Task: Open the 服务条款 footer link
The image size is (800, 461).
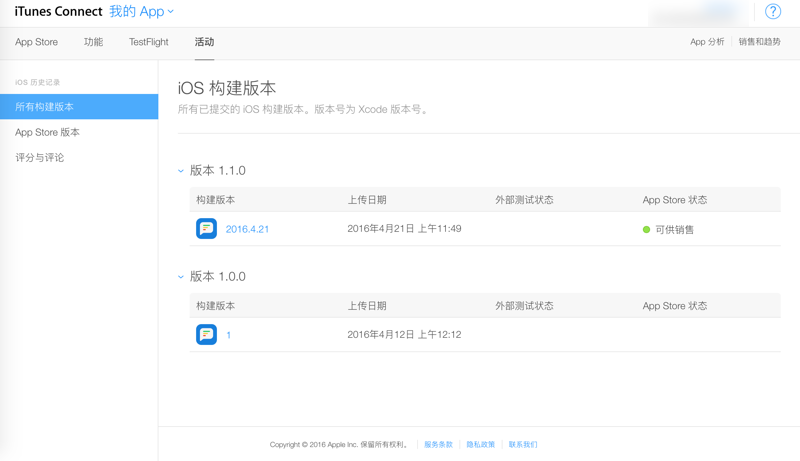Action: pyautogui.click(x=438, y=444)
